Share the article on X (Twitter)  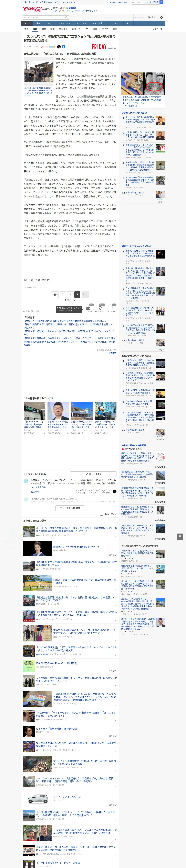tap(59, 47)
